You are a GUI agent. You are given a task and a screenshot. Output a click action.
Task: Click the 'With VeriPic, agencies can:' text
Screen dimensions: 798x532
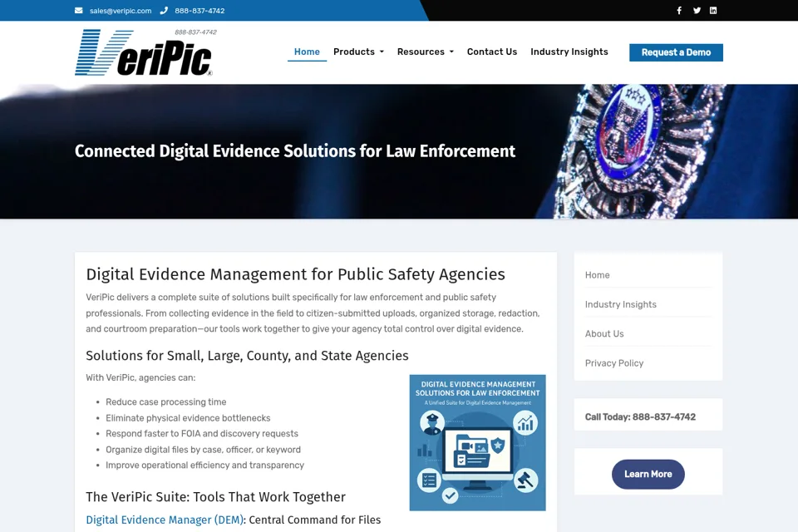pos(140,377)
